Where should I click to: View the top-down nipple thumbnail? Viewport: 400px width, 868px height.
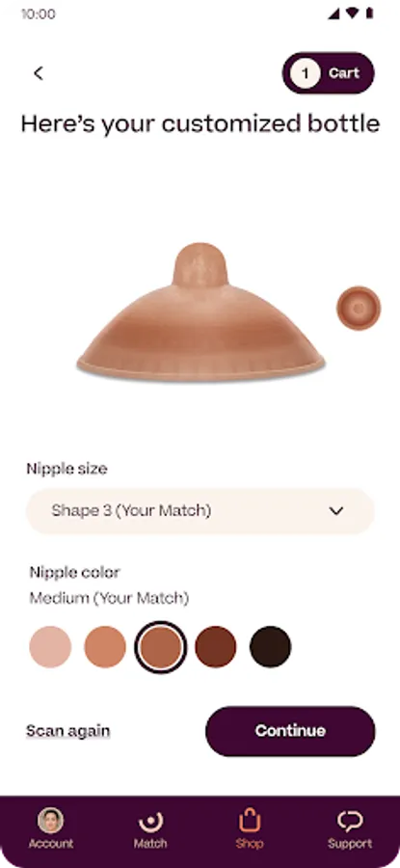tap(359, 308)
